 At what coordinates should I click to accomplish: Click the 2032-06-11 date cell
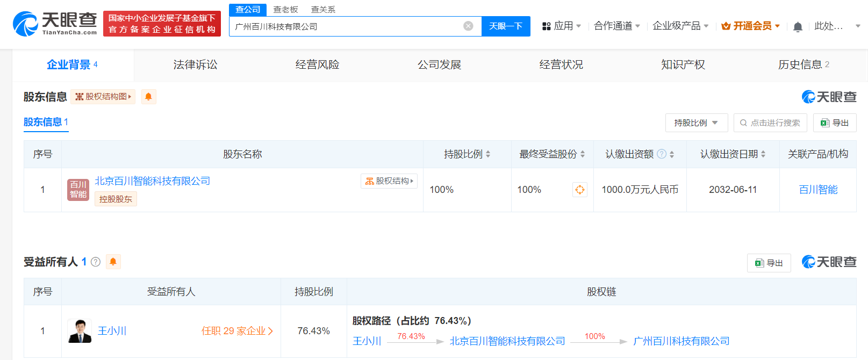733,190
